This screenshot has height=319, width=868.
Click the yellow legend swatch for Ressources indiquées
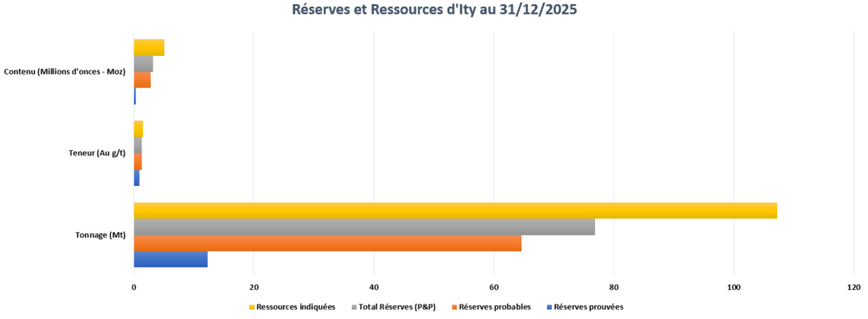tap(252, 307)
